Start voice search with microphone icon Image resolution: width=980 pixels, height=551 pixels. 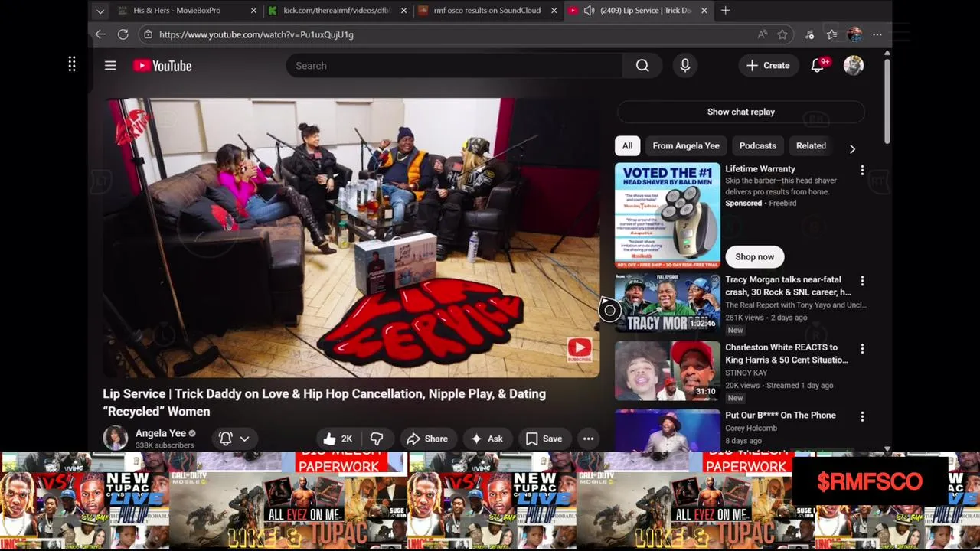point(685,66)
